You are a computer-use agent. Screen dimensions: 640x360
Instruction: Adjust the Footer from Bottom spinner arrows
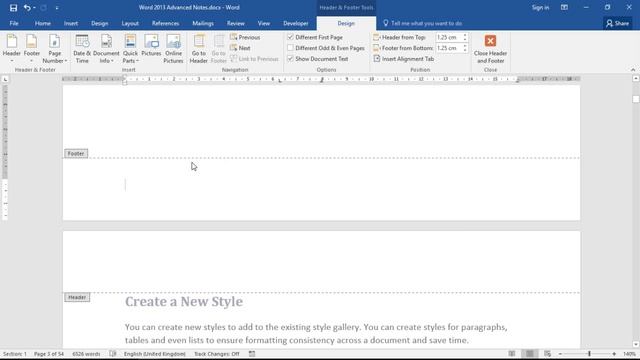coord(465,48)
